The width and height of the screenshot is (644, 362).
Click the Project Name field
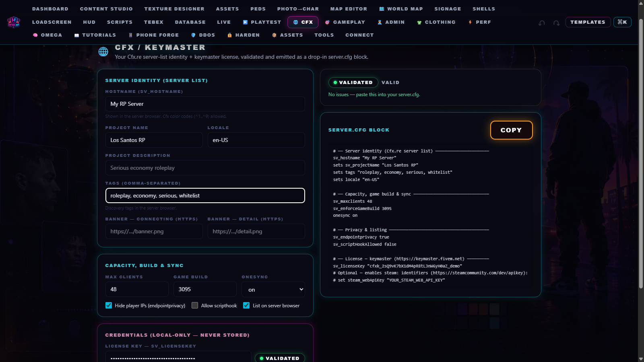point(154,140)
